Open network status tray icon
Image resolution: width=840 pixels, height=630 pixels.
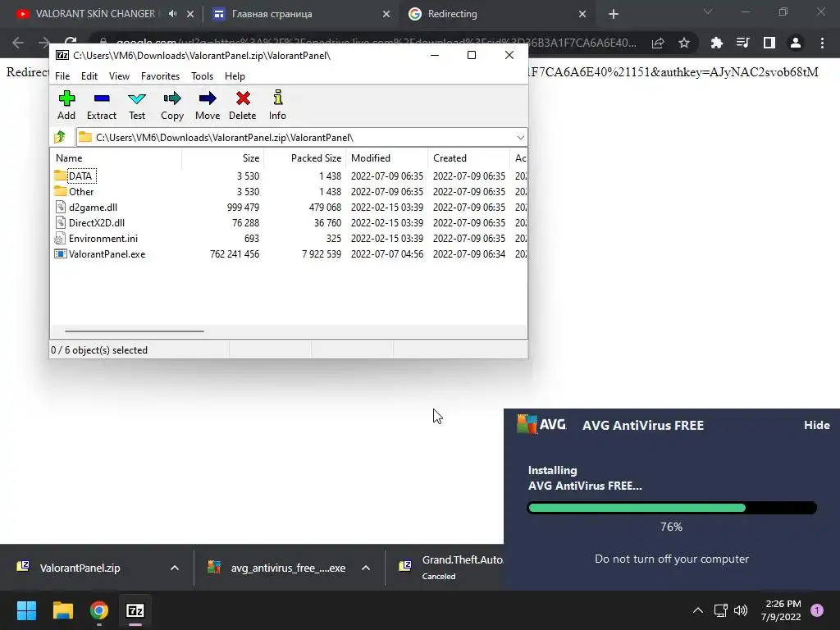click(720, 610)
